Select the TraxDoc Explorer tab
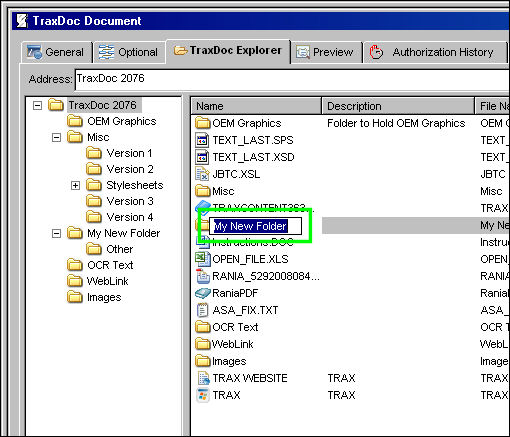Screen dimensions: 510x437 (x=228, y=51)
